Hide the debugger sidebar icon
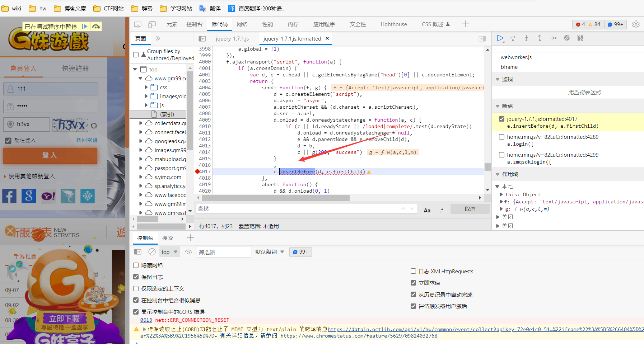 click(x=482, y=39)
